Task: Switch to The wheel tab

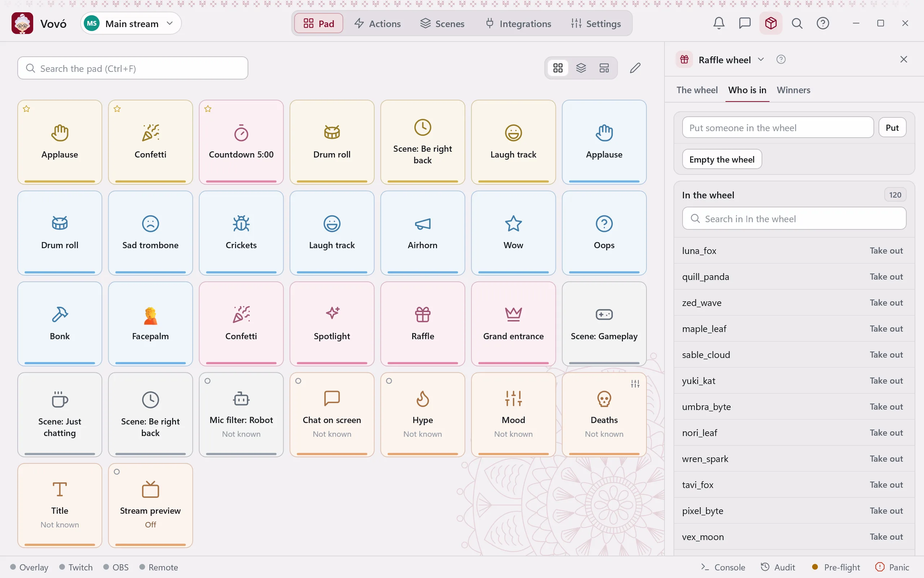Action: pyautogui.click(x=697, y=90)
